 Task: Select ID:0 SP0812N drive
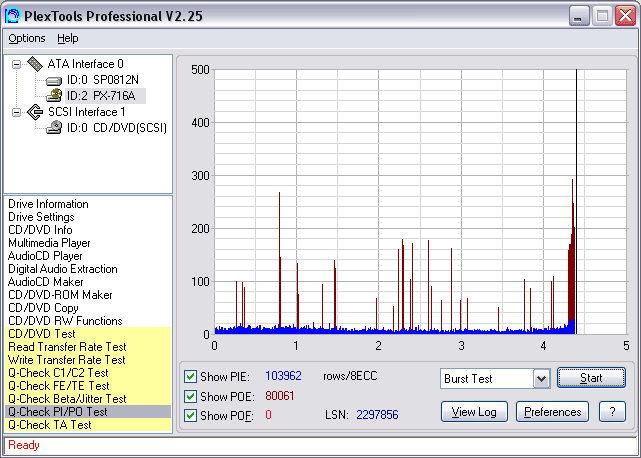tap(103, 80)
